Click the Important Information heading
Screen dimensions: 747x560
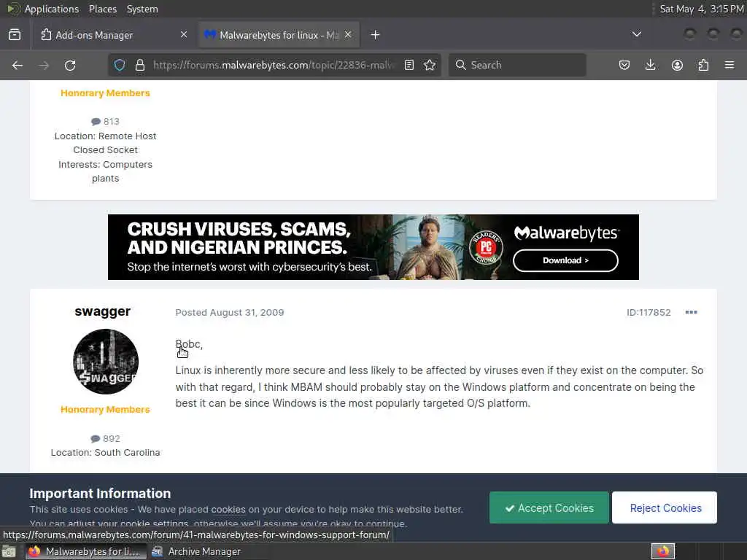[x=100, y=494]
